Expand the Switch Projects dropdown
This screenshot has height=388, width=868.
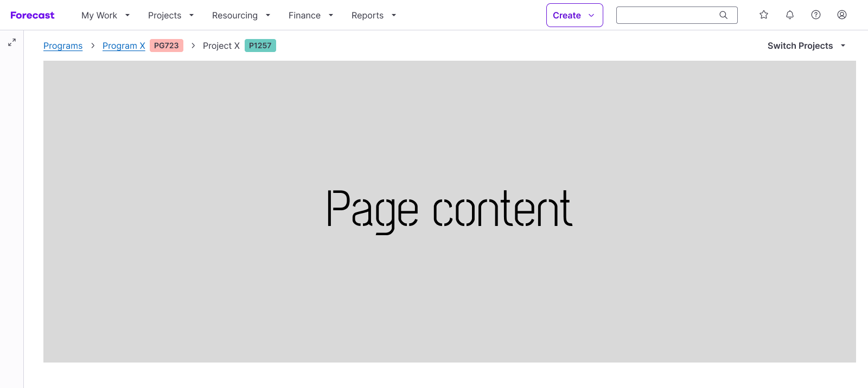point(807,46)
